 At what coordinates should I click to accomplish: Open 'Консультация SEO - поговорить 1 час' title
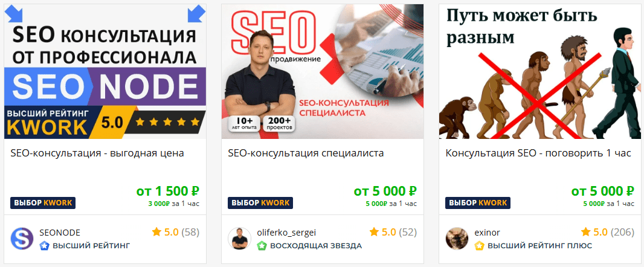[538, 153]
